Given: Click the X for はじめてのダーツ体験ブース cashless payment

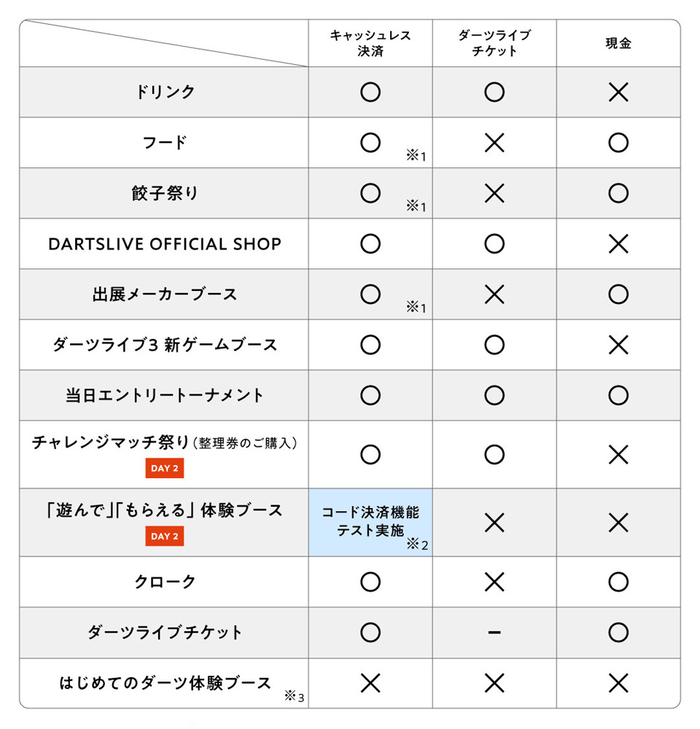Looking at the screenshot, I should tap(370, 684).
